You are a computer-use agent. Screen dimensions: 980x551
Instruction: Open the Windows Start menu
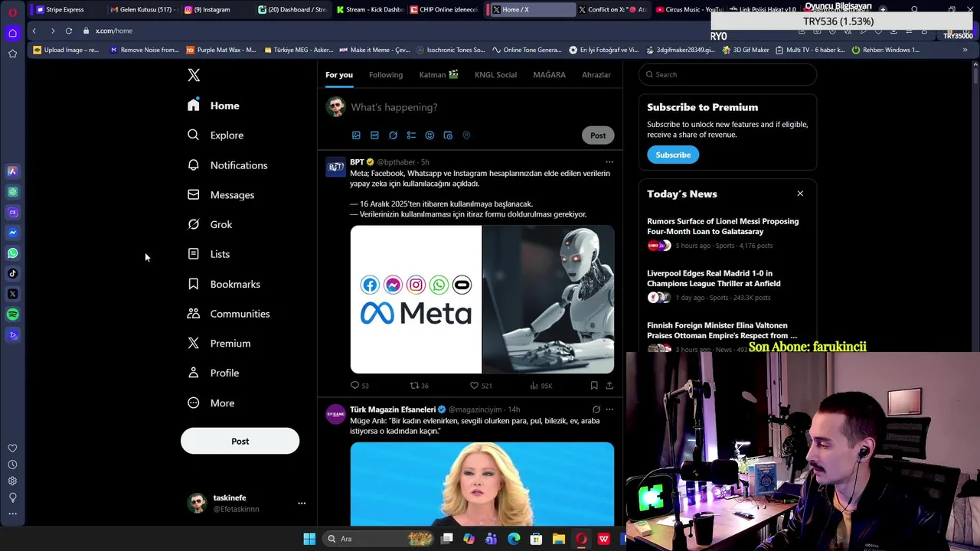pos(309,540)
